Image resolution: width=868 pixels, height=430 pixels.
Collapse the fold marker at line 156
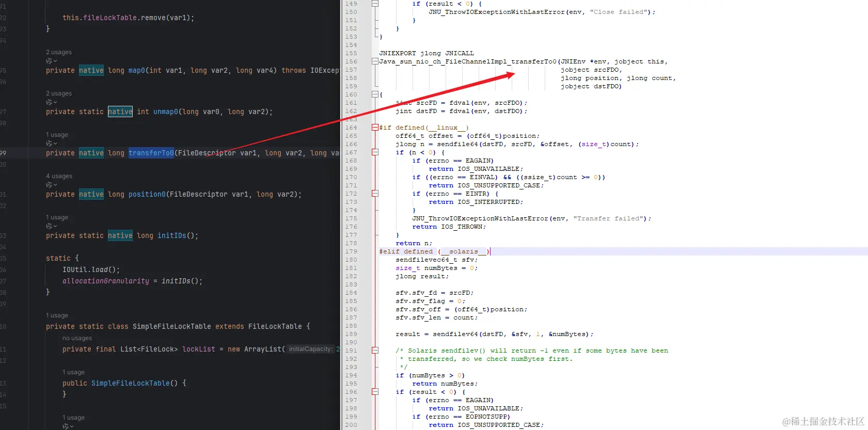click(x=375, y=61)
